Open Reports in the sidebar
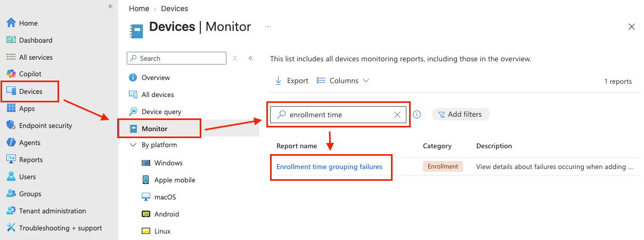Image resolution: width=644 pixels, height=240 pixels. [31, 159]
